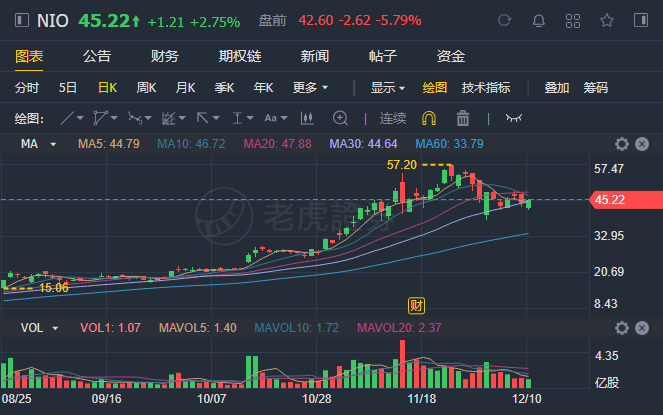Click the MA20: 47.88 legend
663x415 pixels.
point(277,144)
